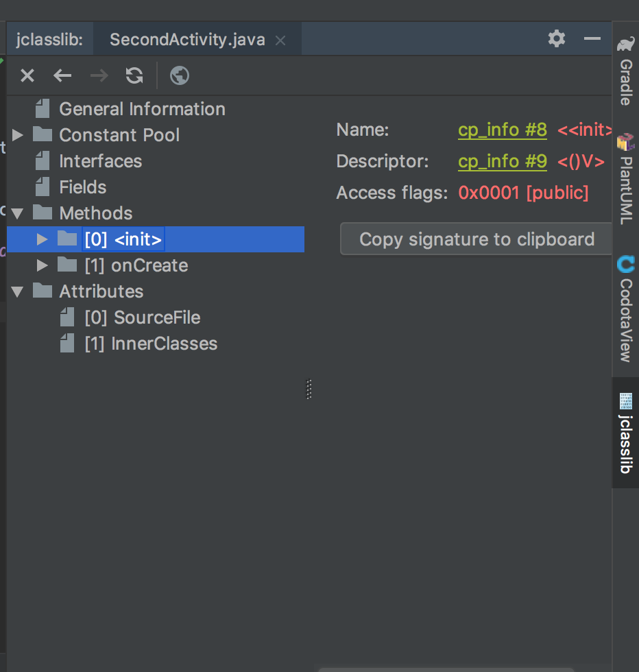Follow the cp_info #9 descriptor link

tap(503, 161)
